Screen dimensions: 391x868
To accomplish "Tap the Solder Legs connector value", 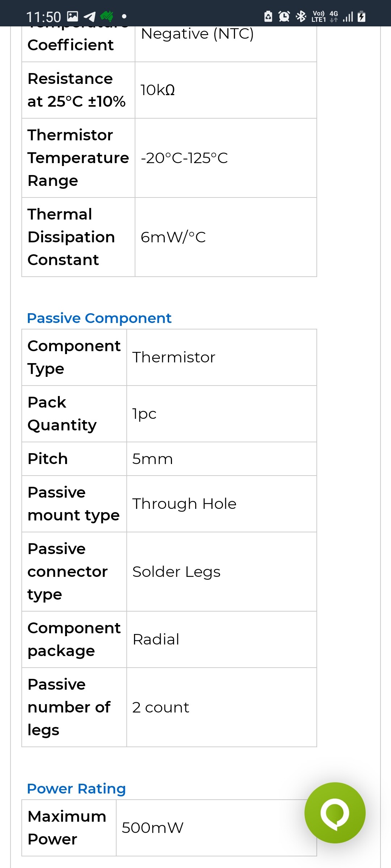I will pos(176,572).
